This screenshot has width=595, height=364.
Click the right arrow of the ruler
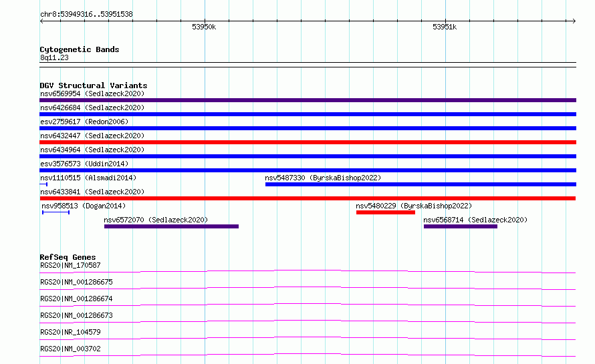(574, 21)
